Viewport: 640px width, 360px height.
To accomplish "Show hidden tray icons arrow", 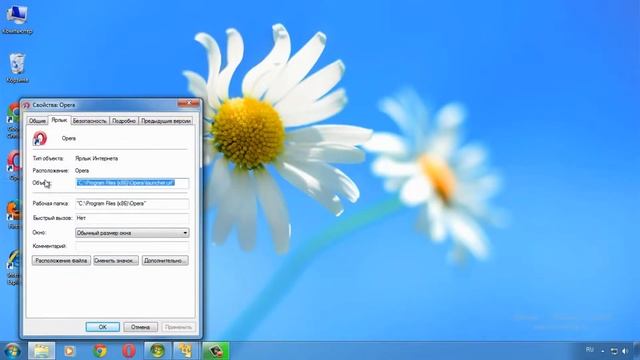I will pyautogui.click(x=602, y=351).
